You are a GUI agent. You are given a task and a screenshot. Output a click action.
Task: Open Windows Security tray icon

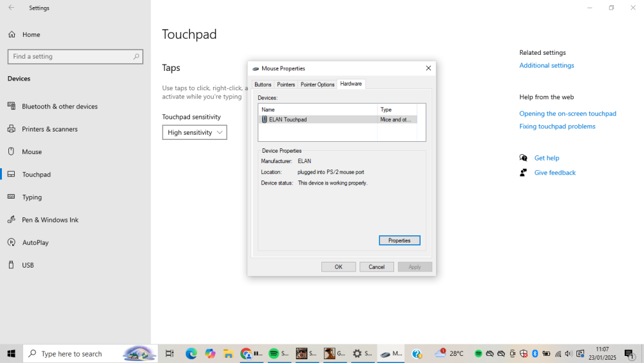coord(523,353)
